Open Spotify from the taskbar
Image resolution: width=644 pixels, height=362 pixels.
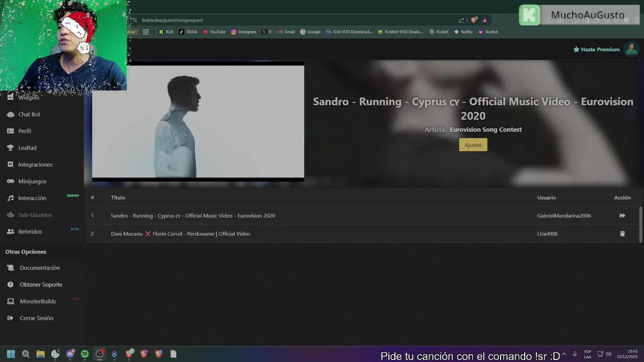pyautogui.click(x=85, y=354)
